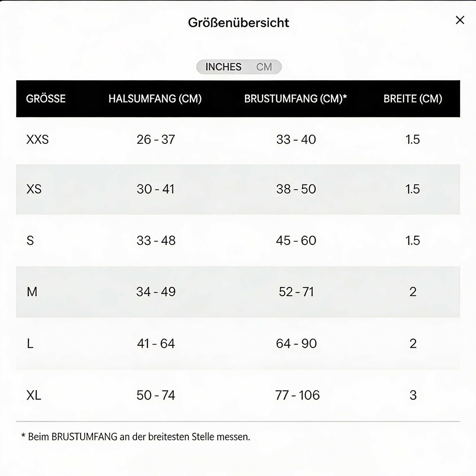
Task: Click the 77 - 106 chest value
Action: pyautogui.click(x=297, y=395)
